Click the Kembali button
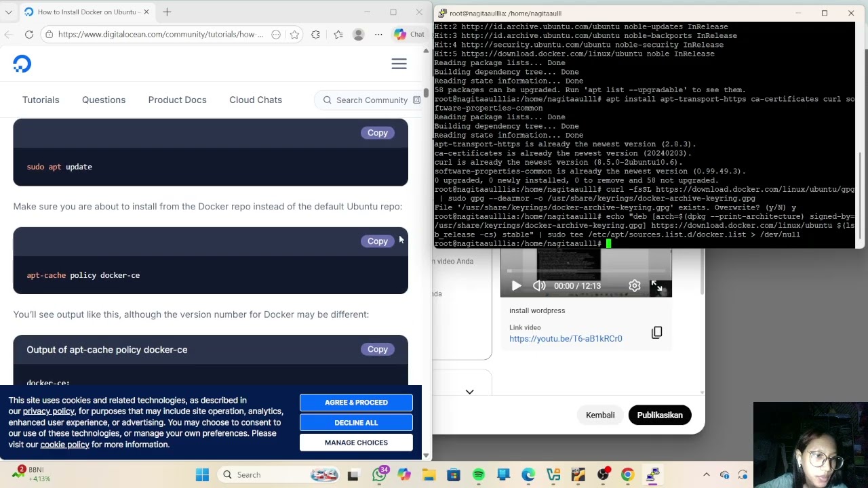This screenshot has height=488, width=868. (x=600, y=415)
